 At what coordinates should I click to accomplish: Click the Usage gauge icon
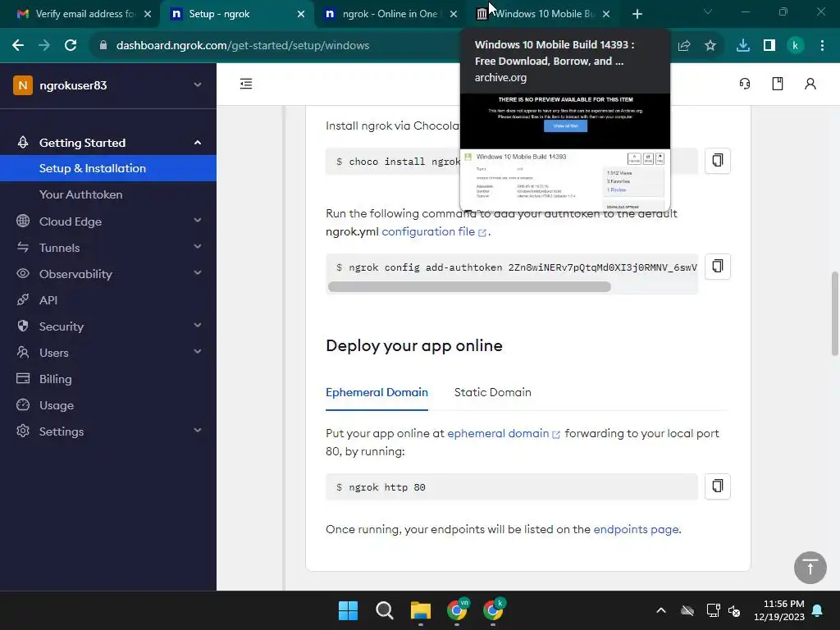[23, 404]
